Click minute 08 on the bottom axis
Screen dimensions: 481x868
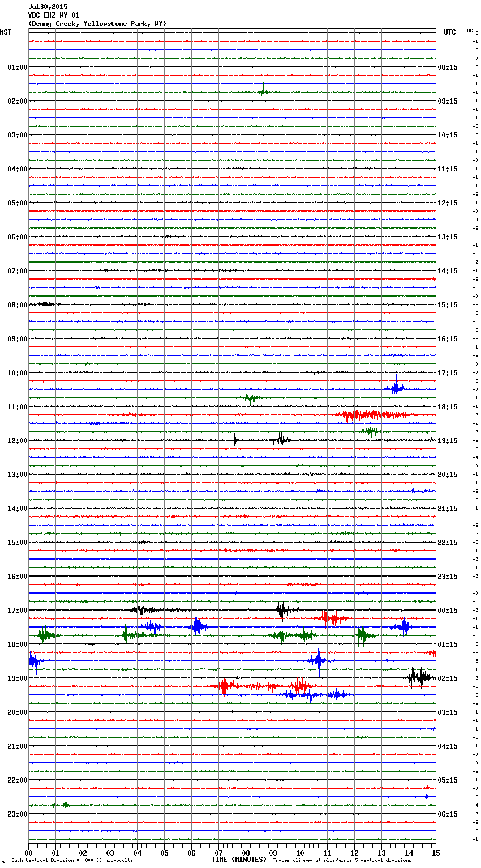(x=246, y=853)
